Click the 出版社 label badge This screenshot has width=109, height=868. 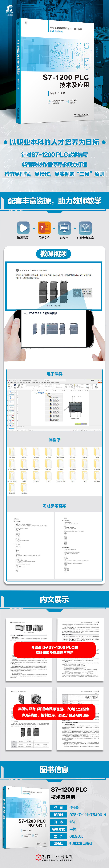click(58, 843)
